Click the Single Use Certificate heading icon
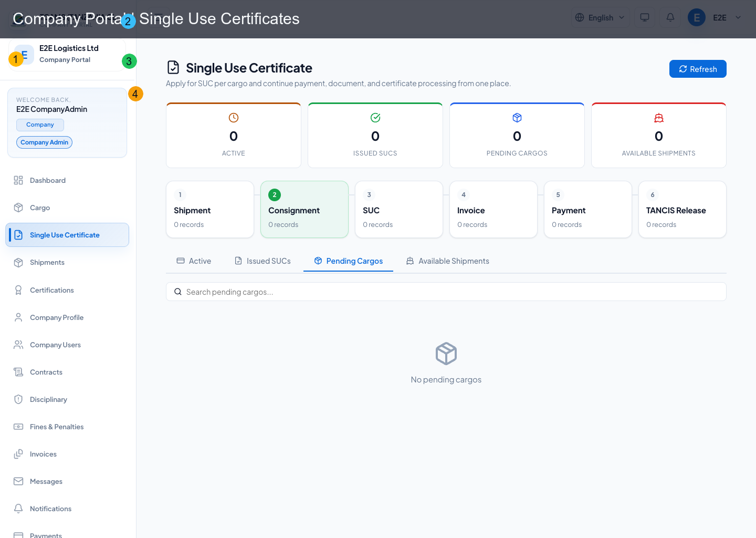This screenshot has width=756, height=538. tap(173, 68)
